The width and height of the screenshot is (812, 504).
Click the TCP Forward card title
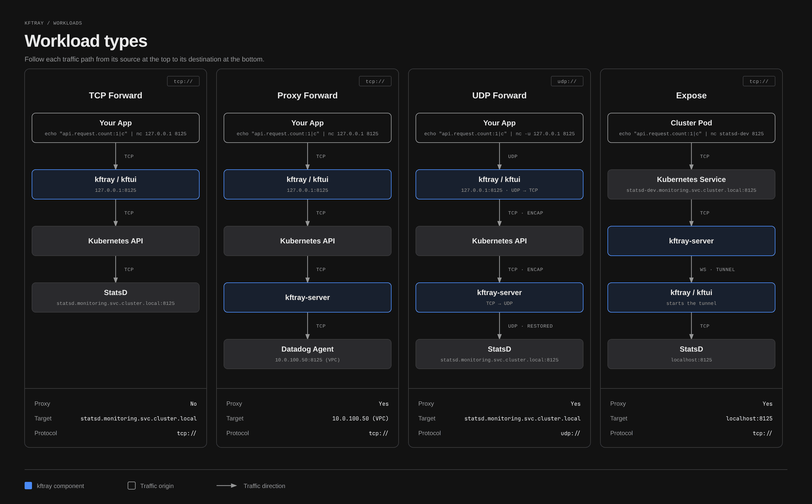[x=115, y=95]
